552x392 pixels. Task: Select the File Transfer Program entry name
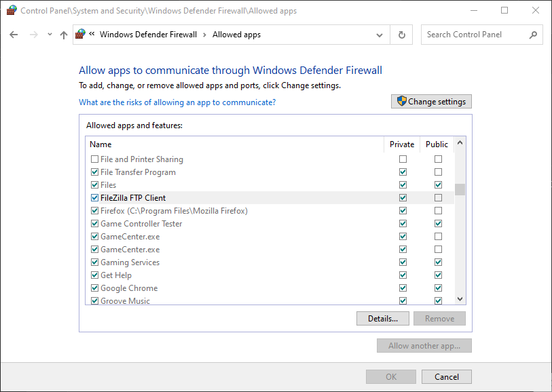point(138,172)
